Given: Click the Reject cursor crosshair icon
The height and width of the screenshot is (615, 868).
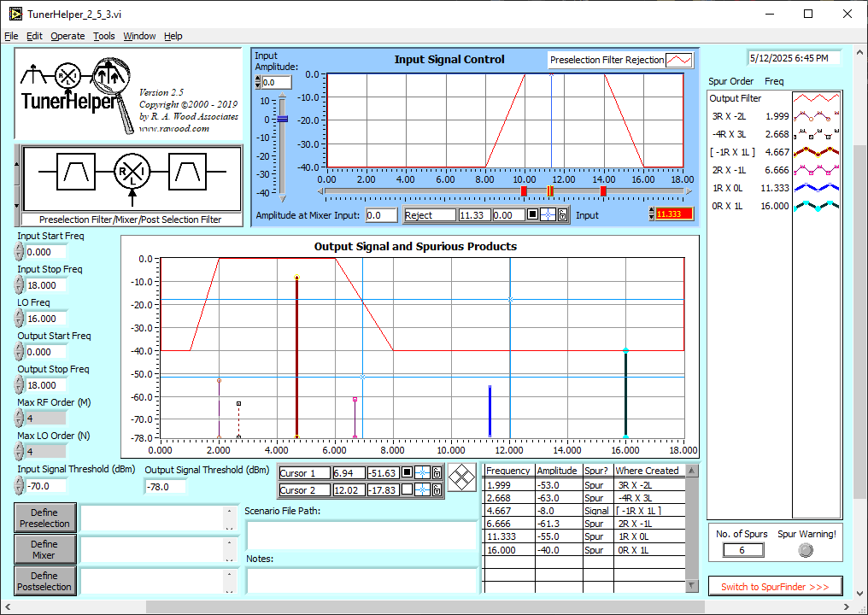Looking at the screenshot, I should tap(548, 215).
